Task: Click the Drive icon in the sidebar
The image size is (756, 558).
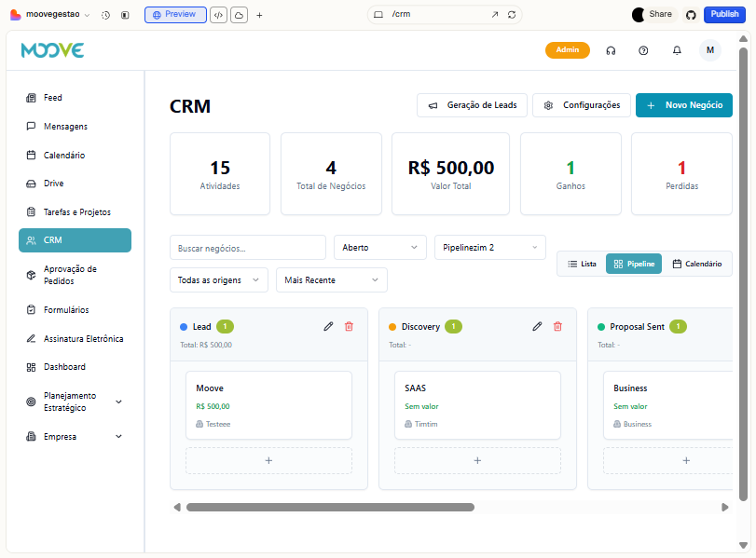Action: point(31,184)
